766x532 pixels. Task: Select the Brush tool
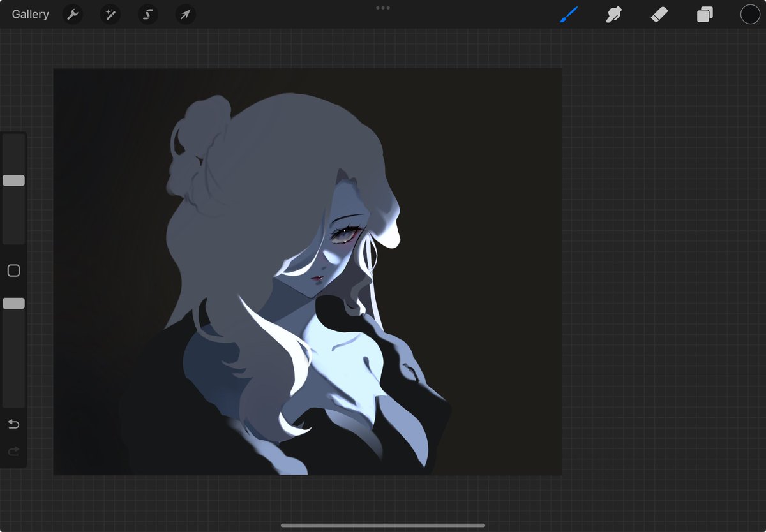[568, 14]
